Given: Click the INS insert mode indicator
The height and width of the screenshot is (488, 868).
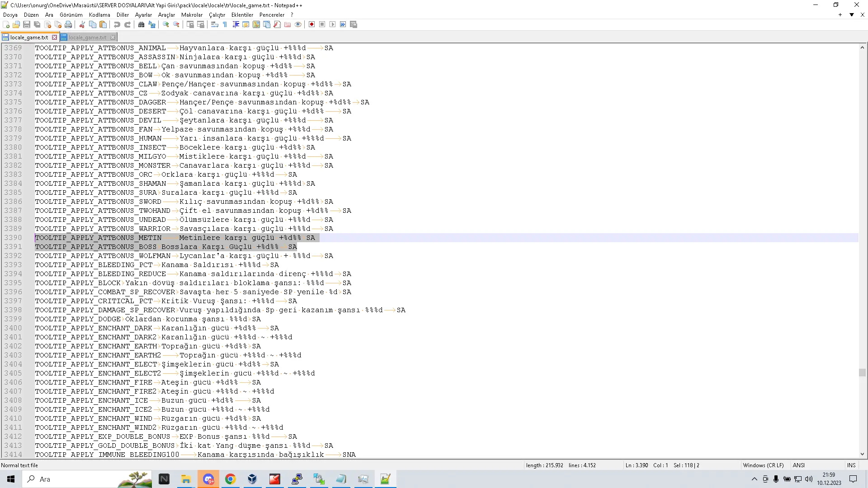Looking at the screenshot, I should [x=851, y=465].
